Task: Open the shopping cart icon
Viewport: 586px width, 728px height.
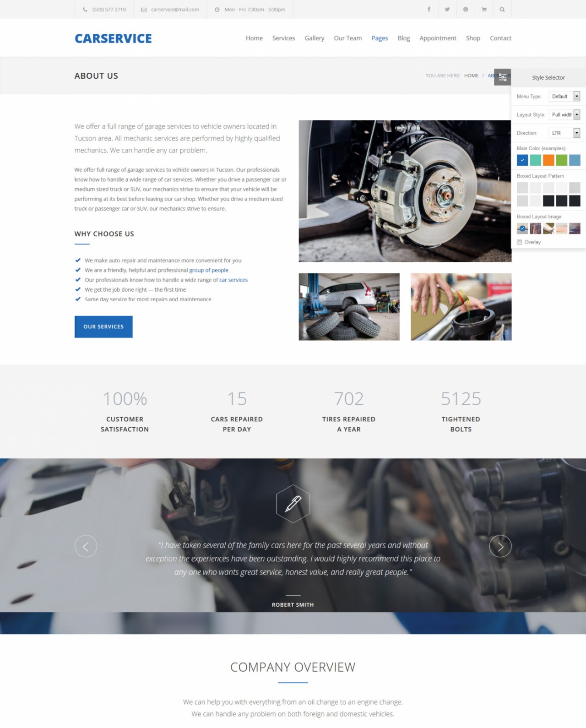Action: click(x=484, y=9)
